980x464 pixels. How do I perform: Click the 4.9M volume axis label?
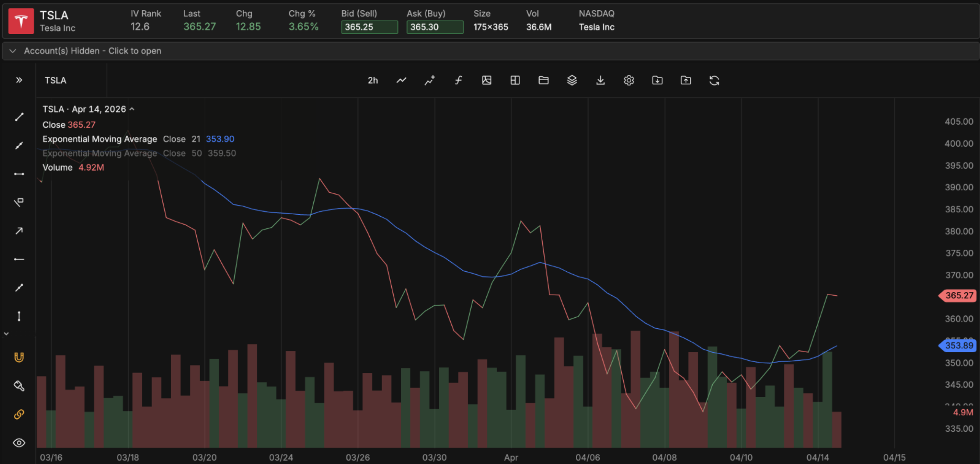point(963,412)
